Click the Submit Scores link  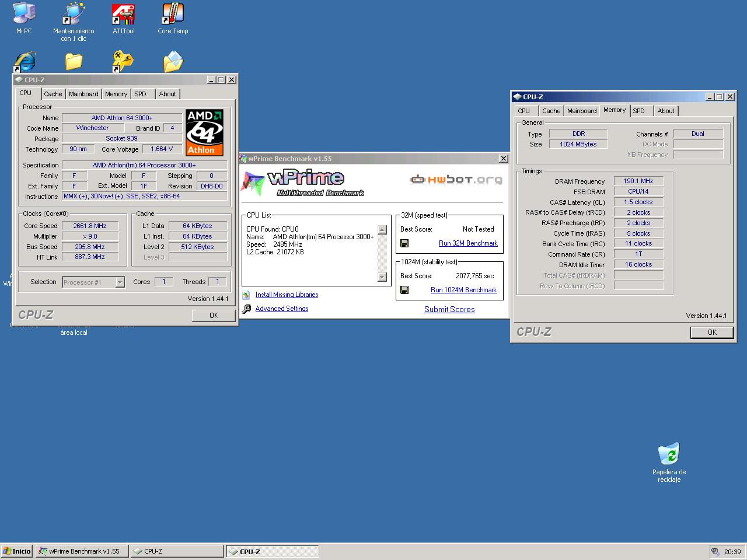449,310
